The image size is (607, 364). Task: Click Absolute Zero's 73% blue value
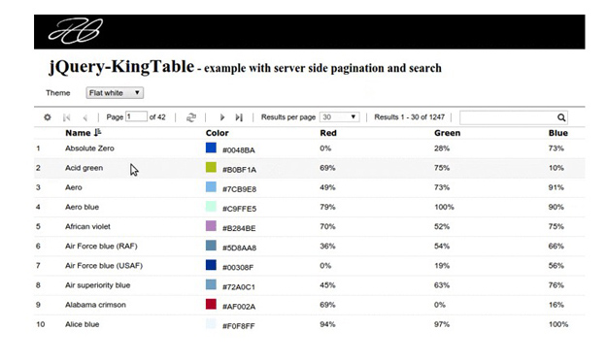(556, 149)
